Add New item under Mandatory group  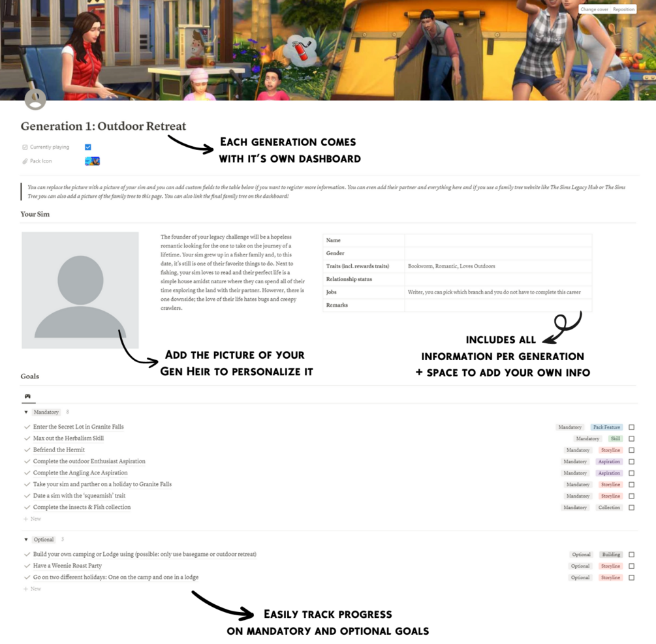[32, 519]
